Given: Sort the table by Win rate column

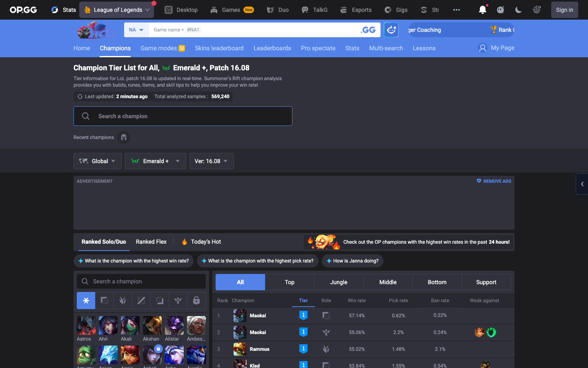Looking at the screenshot, I should [356, 301].
